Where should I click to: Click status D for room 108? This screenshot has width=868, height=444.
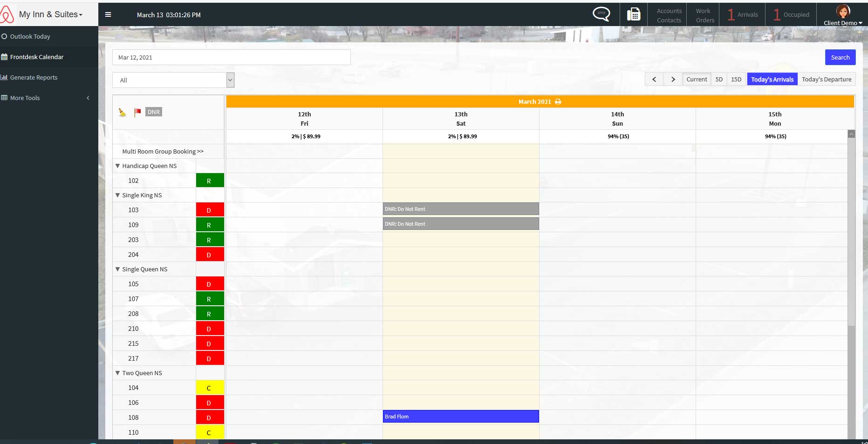click(210, 417)
